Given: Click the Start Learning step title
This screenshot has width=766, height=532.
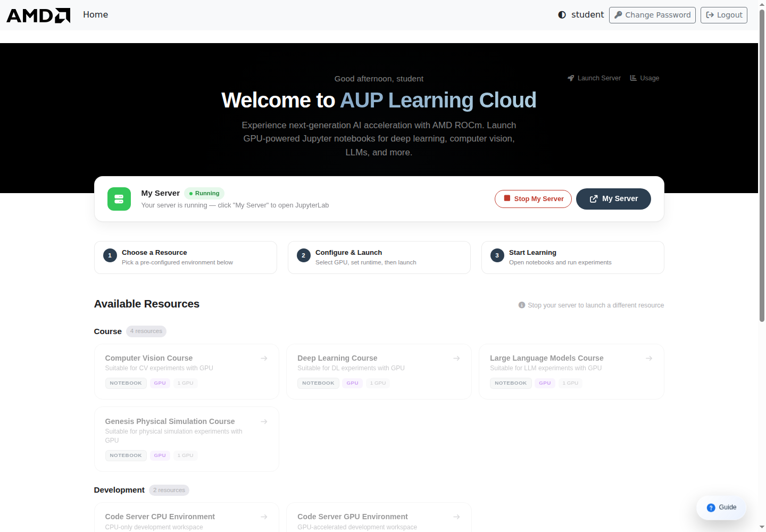Looking at the screenshot, I should pos(532,253).
